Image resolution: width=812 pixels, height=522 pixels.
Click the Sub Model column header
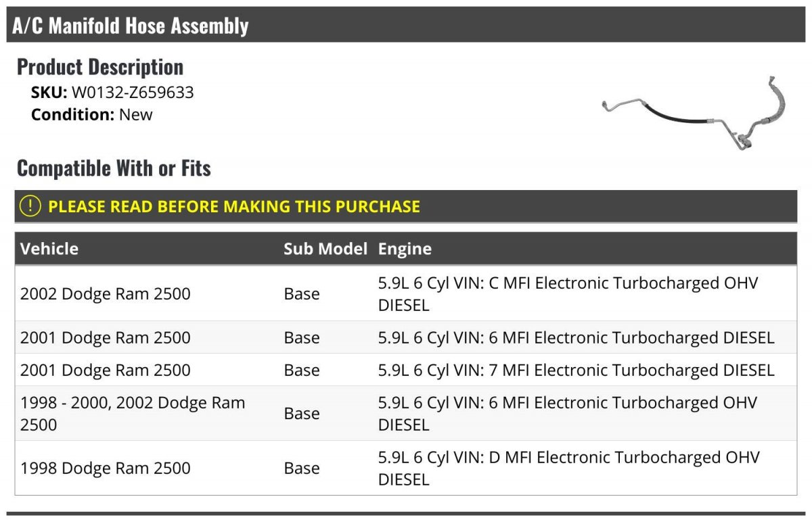pyautogui.click(x=325, y=249)
